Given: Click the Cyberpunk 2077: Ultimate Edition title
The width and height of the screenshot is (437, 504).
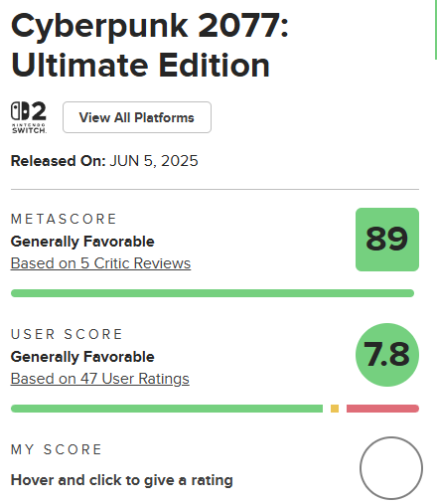Looking at the screenshot, I should pyautogui.click(x=150, y=46).
